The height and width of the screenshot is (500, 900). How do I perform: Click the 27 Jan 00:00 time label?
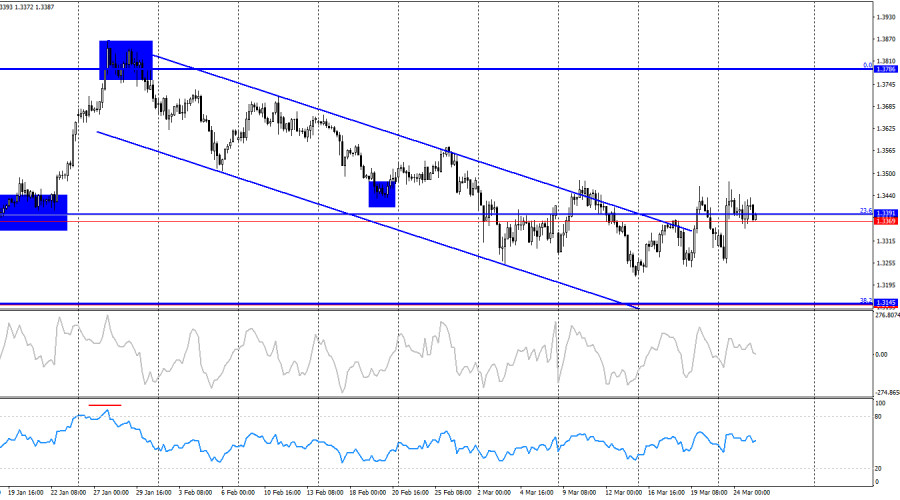click(x=111, y=493)
